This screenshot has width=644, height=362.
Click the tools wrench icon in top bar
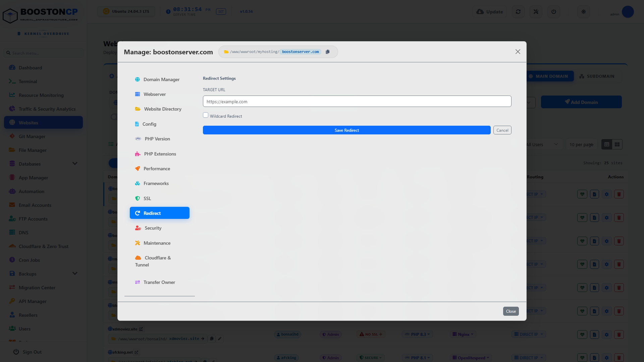tap(536, 12)
